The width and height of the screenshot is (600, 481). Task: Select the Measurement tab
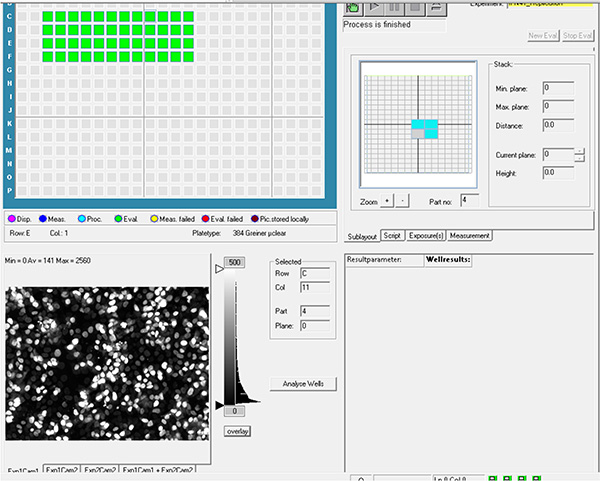tap(470, 236)
